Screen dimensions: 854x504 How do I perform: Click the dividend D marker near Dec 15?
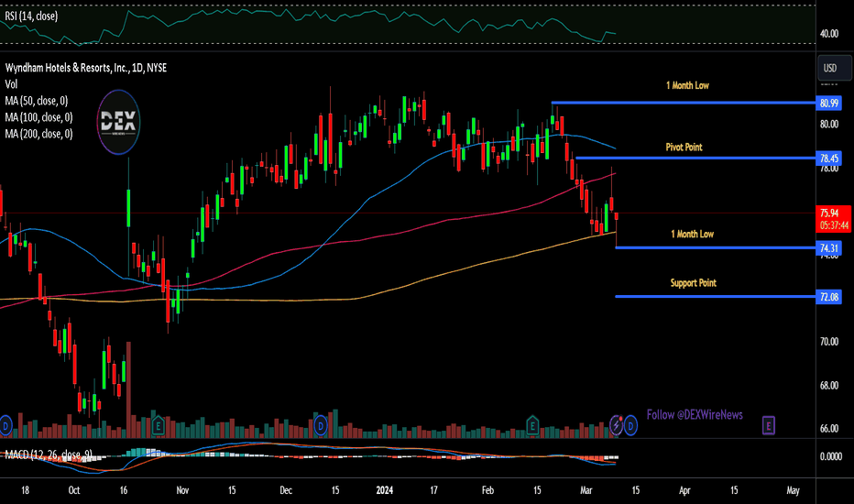[x=321, y=425]
